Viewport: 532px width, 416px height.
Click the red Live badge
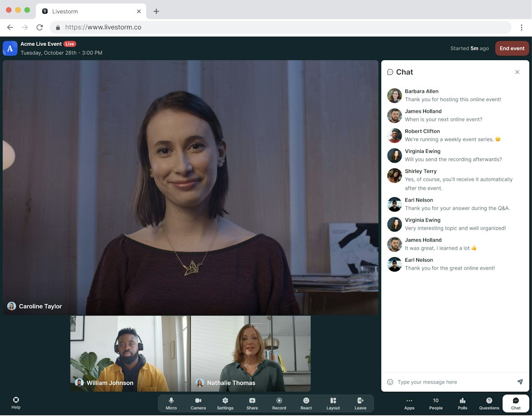point(70,44)
